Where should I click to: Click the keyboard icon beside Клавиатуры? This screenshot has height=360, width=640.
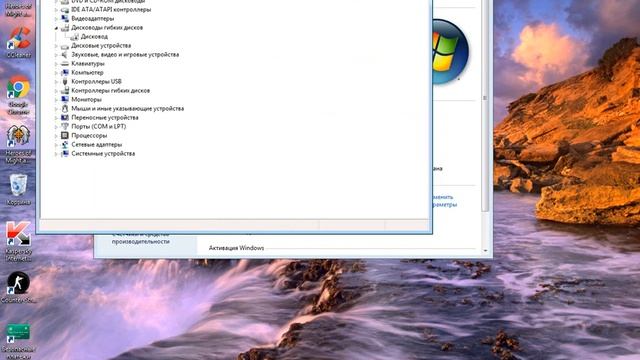(64, 64)
